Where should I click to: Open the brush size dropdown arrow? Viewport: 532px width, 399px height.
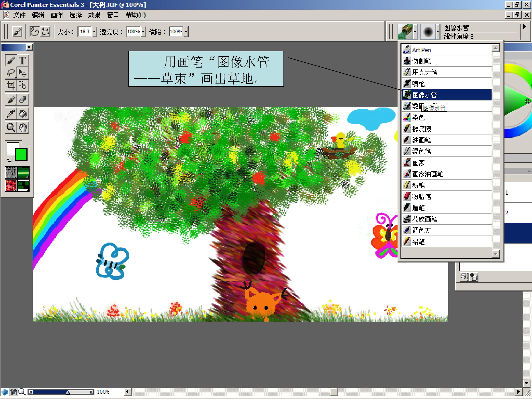[94, 32]
